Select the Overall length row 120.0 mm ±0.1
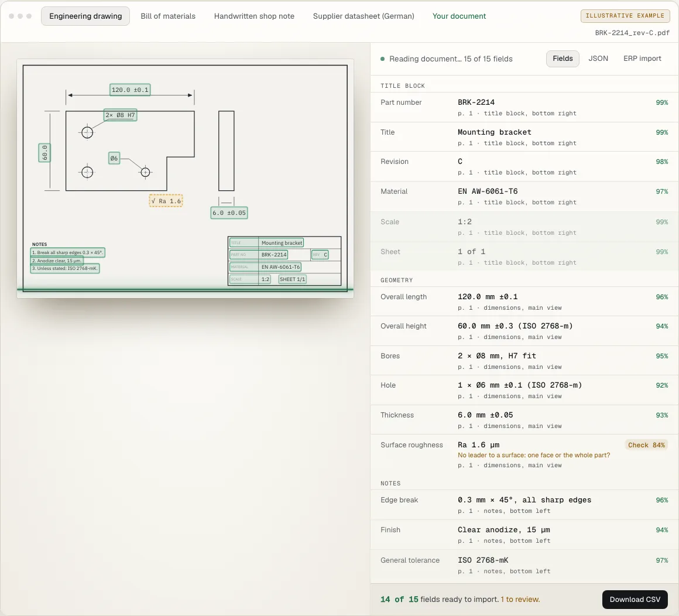 (x=524, y=302)
